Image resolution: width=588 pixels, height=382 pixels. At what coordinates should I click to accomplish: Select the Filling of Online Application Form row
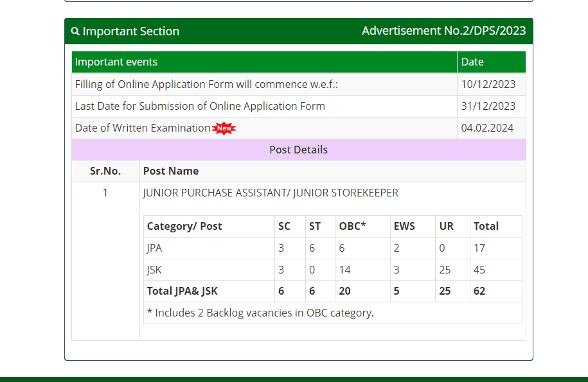pos(206,85)
